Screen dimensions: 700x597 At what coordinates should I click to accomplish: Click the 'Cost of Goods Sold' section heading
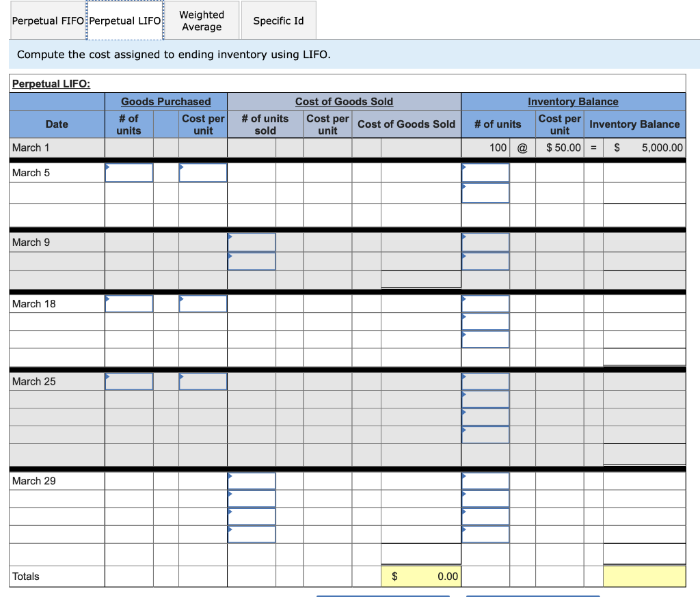click(x=345, y=102)
